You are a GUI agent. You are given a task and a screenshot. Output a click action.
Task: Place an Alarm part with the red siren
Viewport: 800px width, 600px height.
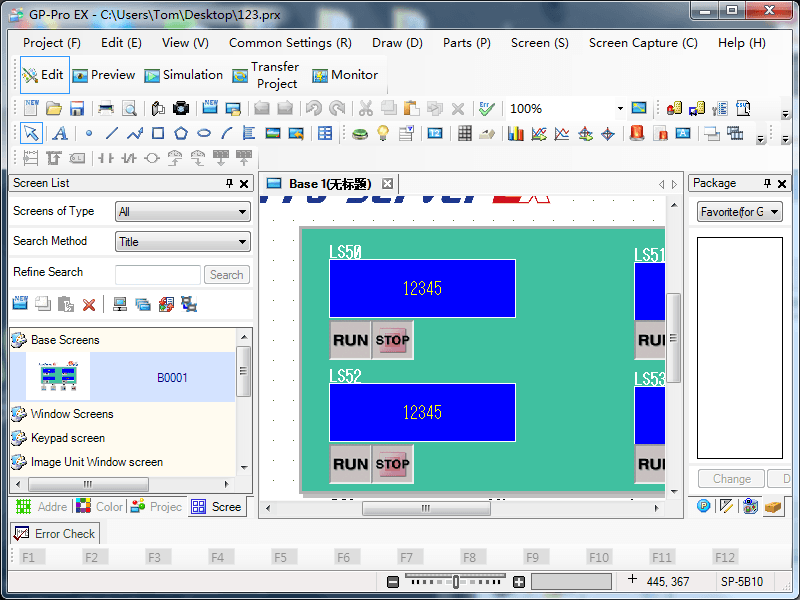click(x=637, y=134)
